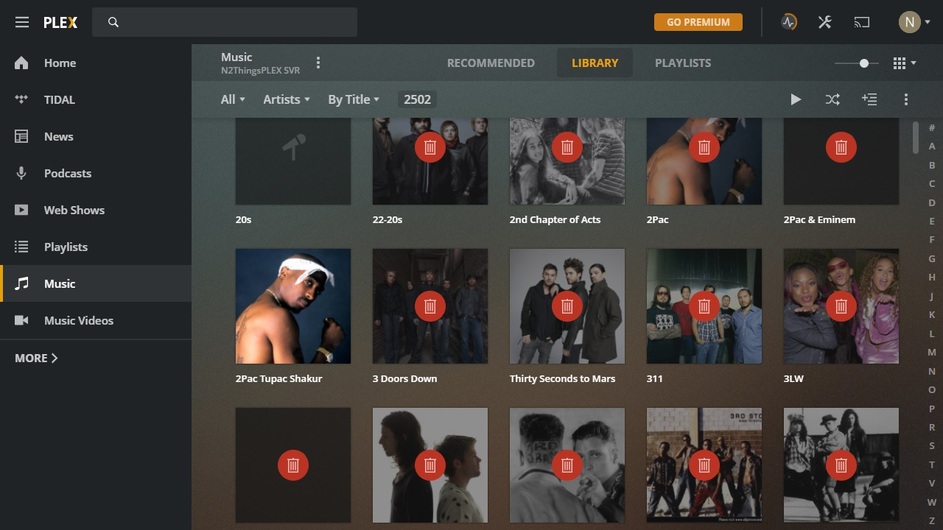This screenshot has height=530, width=943.
Task: Open 2Pac Tupac Shakur thumbnail
Action: [293, 306]
